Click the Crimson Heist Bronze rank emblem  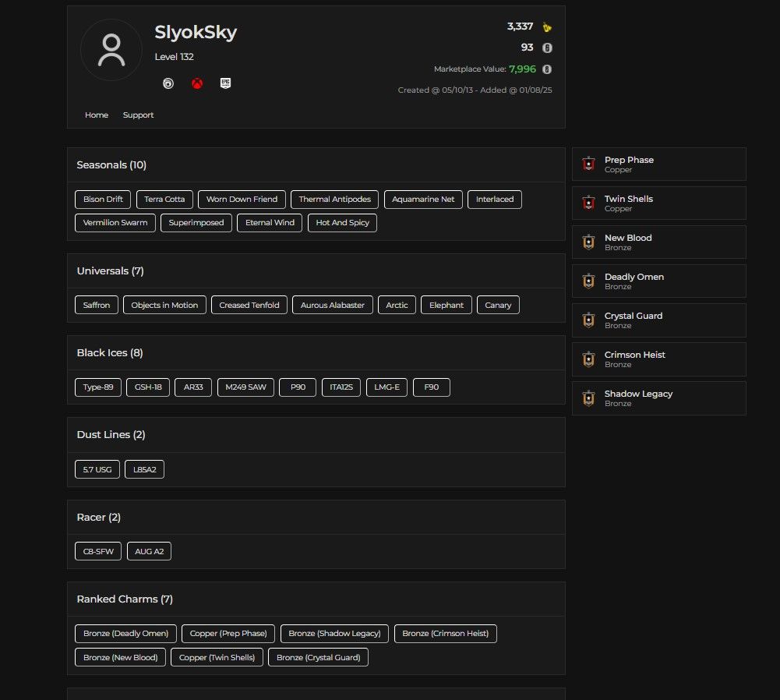pos(588,359)
